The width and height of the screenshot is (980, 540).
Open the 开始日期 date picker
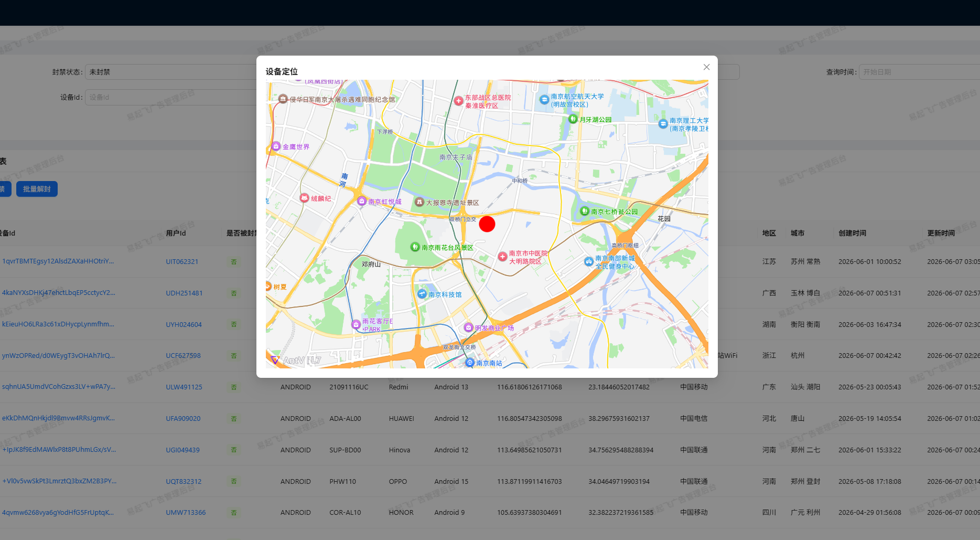tap(919, 72)
